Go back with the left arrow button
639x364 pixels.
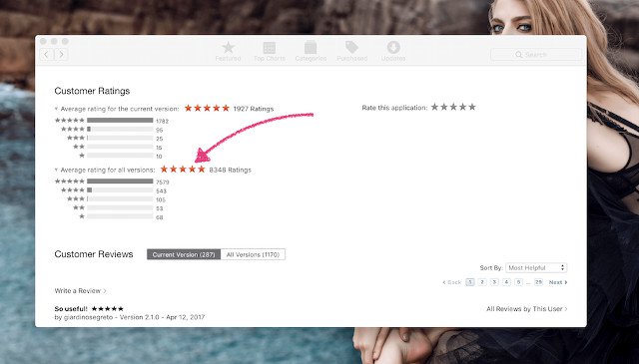pyautogui.click(x=47, y=55)
